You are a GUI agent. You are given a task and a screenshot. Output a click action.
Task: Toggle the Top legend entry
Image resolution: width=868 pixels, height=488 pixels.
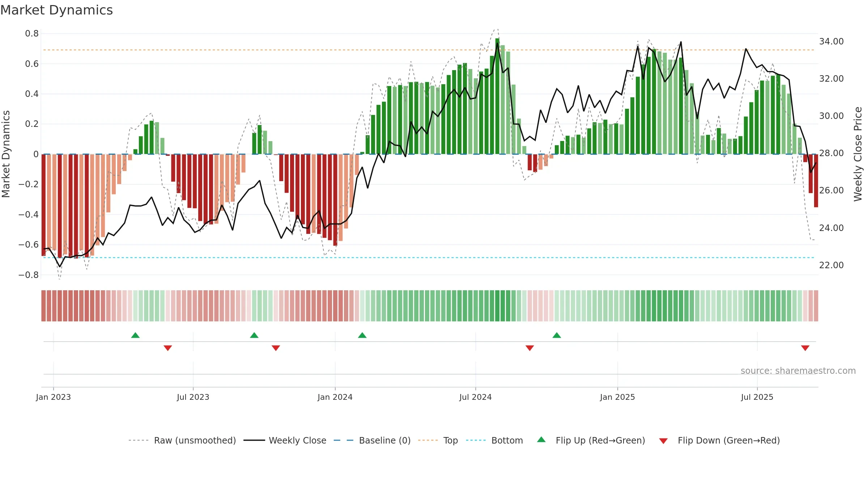438,440
